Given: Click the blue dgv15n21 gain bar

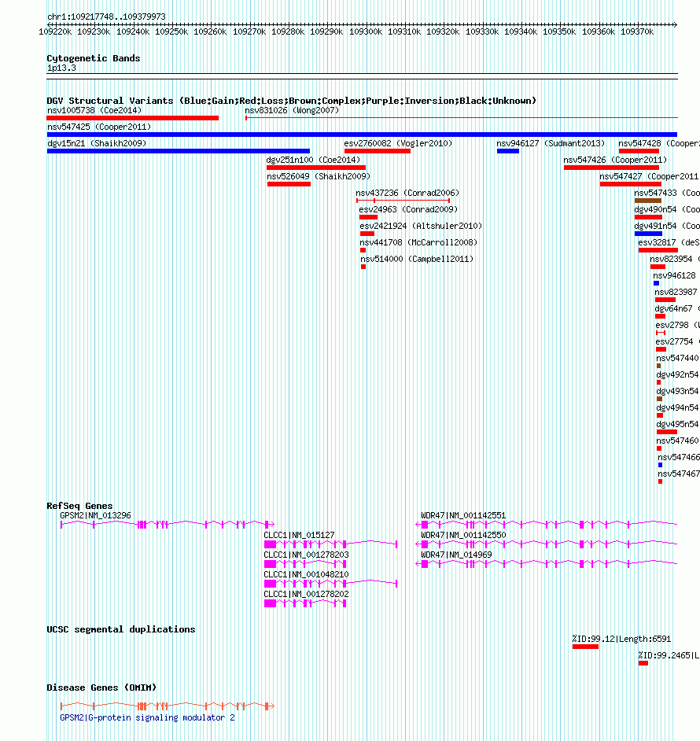Looking at the screenshot, I should click(x=179, y=151).
